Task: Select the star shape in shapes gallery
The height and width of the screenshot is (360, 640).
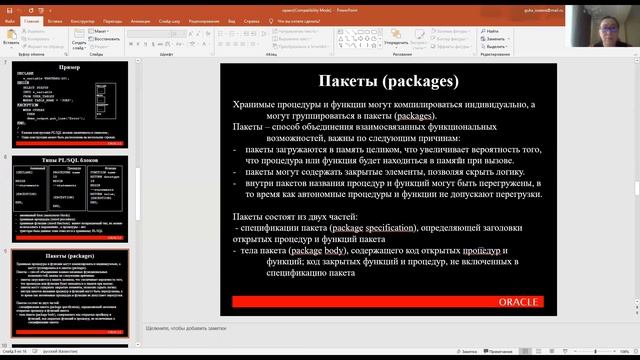Action: 373,45
